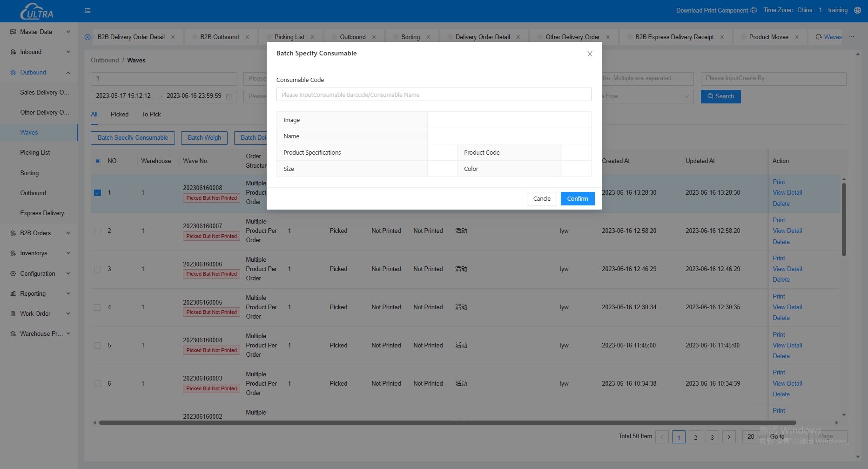The image size is (868, 469).
Task: Close the Sorting tab
Action: coord(428,37)
